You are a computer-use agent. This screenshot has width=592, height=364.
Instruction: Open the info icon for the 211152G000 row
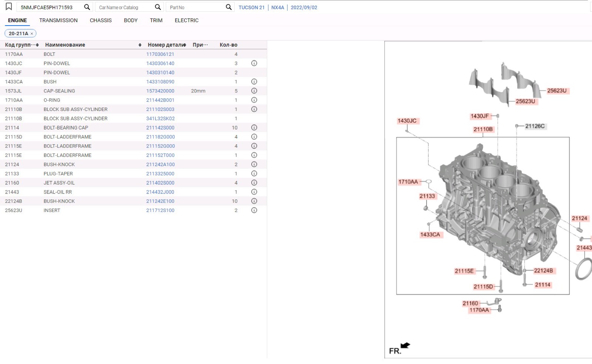coord(254,146)
